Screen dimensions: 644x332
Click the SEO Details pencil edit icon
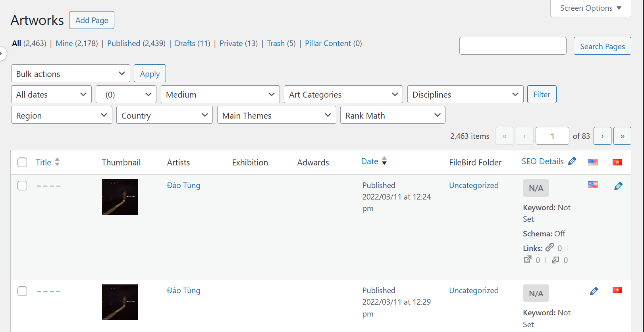[572, 161]
